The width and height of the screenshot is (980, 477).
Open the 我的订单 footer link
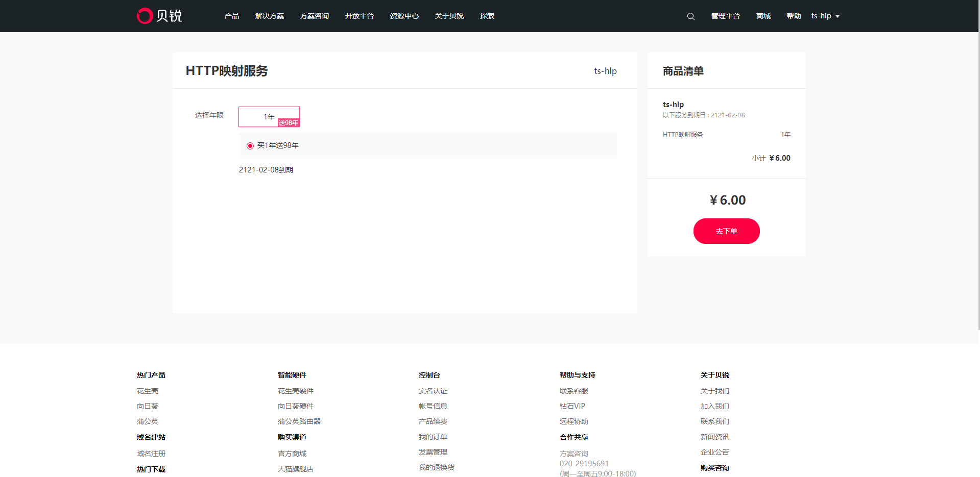pyautogui.click(x=433, y=437)
